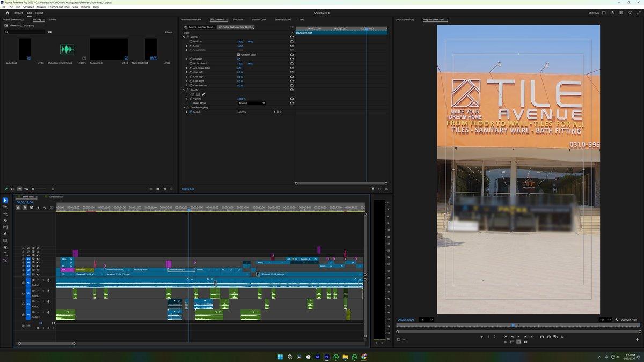Toggle visibility eye for track V3
The width and height of the screenshot is (644, 362).
[x=38, y=265]
